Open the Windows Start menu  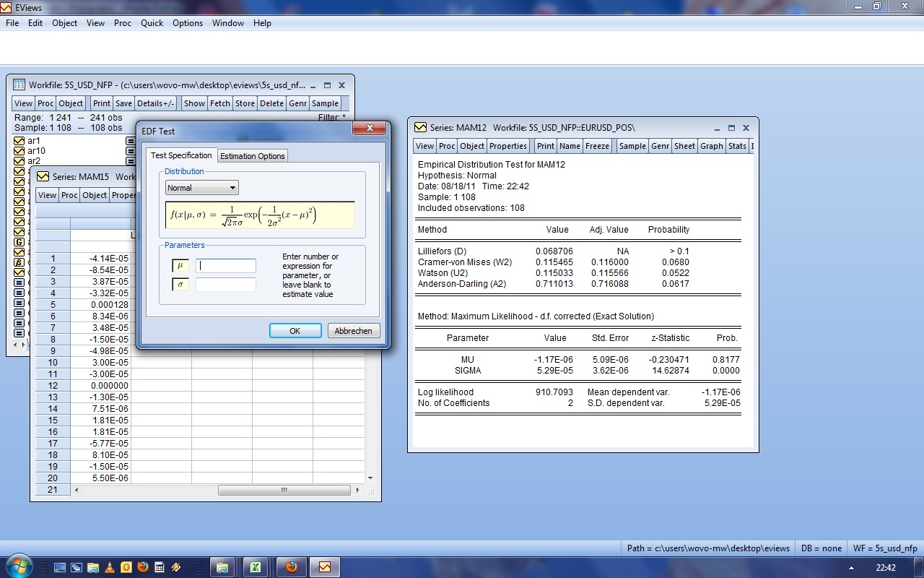point(18,566)
